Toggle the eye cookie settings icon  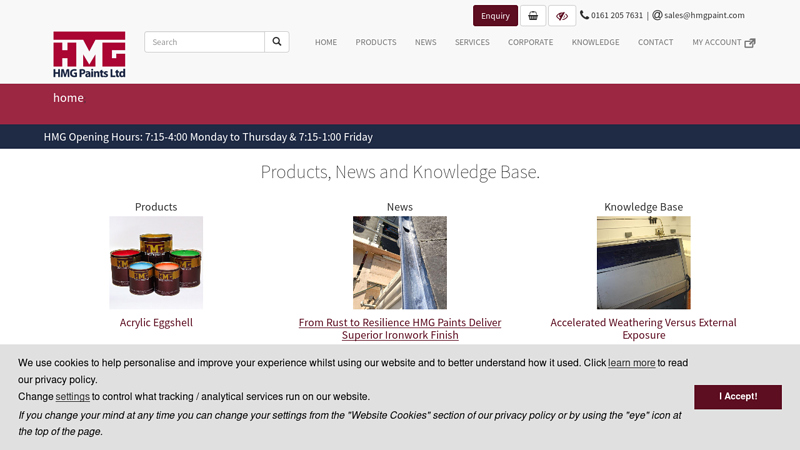click(562, 16)
